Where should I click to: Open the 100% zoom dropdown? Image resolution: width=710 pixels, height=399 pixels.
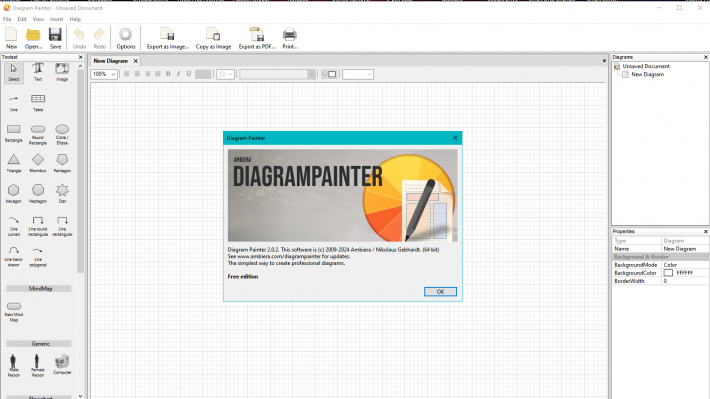[104, 74]
